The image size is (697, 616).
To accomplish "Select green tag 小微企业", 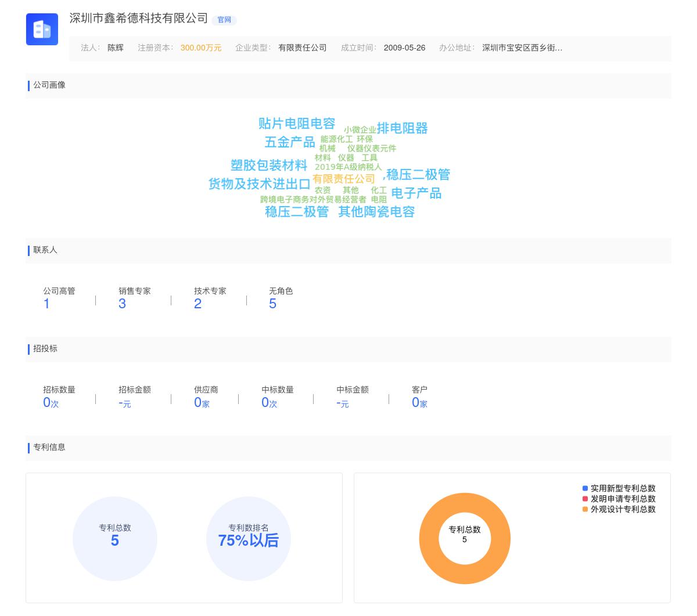I will [x=360, y=130].
